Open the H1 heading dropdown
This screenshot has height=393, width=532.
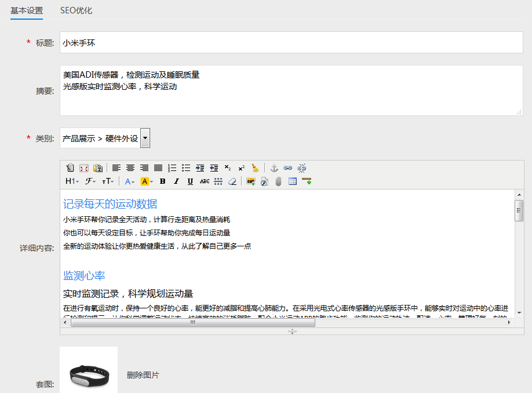tap(72, 181)
